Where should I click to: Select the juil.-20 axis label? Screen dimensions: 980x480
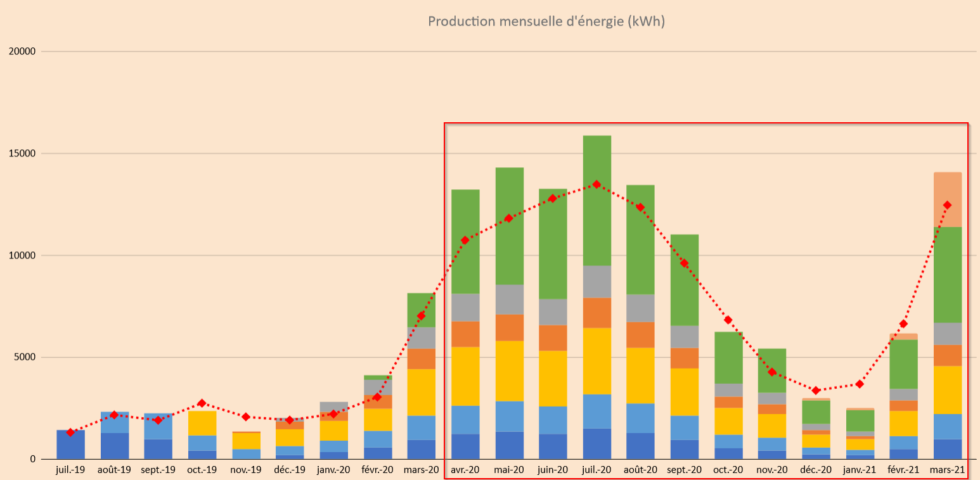tap(596, 470)
